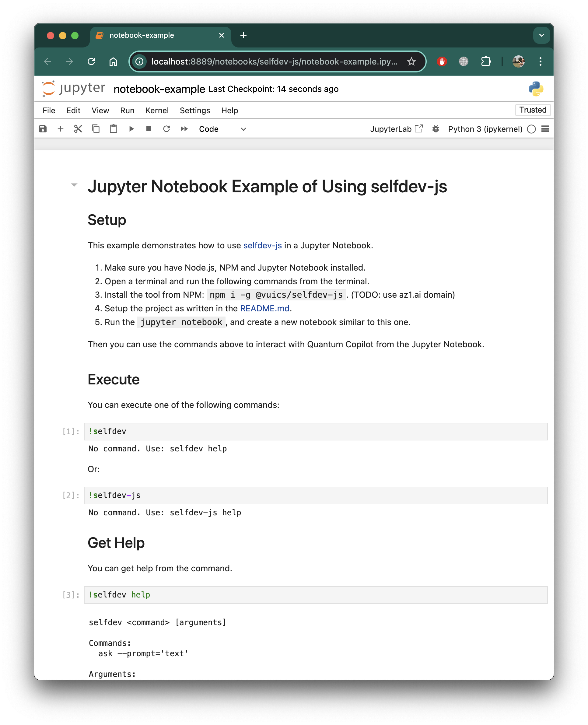Interrupt the kernel with the stop icon

149,129
